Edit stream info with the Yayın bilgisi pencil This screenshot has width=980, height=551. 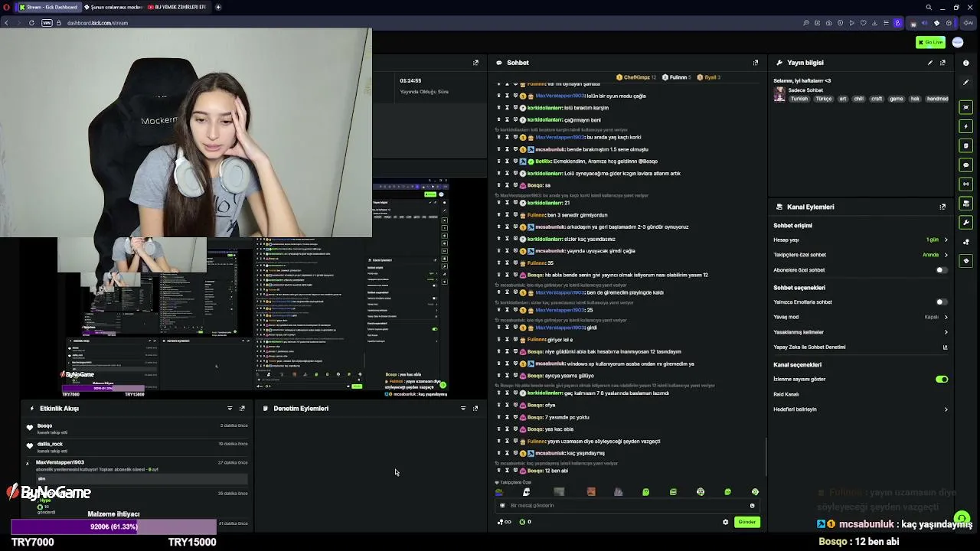tap(930, 63)
